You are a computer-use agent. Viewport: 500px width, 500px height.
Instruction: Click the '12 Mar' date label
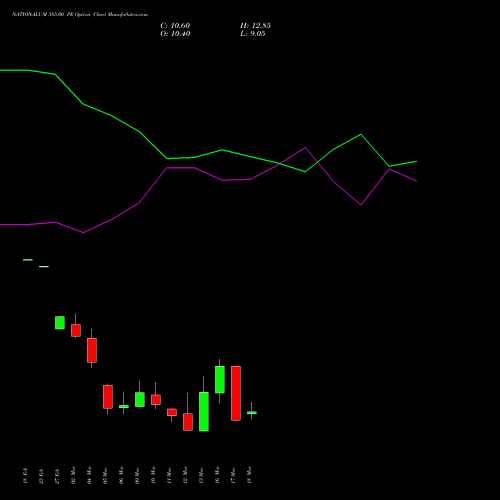pyautogui.click(x=185, y=475)
